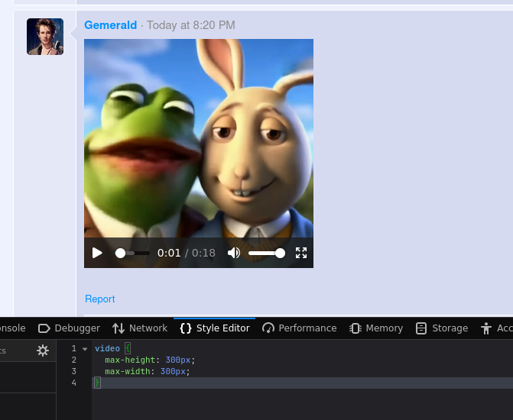The width and height of the screenshot is (513, 420).
Task: Click the video seek progress slider
Action: point(132,254)
